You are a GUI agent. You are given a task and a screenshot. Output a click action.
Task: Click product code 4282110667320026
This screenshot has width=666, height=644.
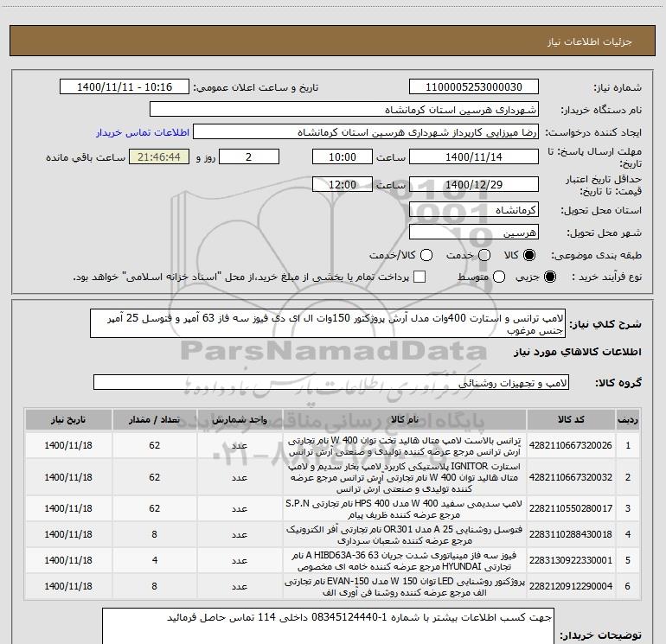[x=571, y=445]
